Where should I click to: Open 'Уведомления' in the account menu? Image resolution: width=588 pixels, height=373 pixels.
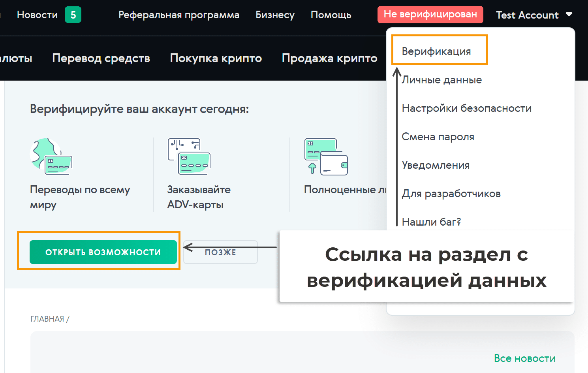click(x=436, y=165)
